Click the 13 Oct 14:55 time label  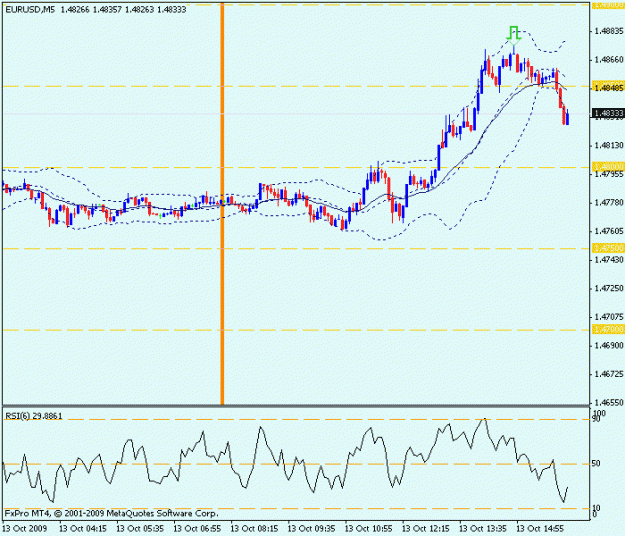pos(540,529)
